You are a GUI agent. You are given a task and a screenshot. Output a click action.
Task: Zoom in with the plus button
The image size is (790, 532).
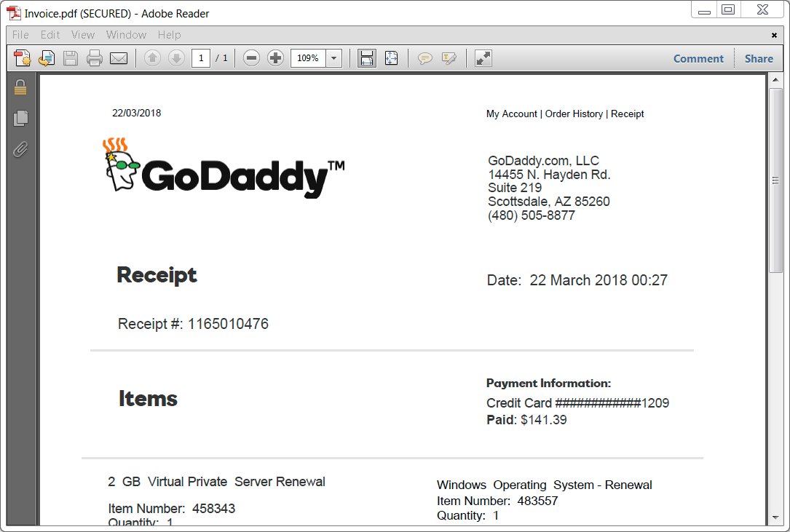[276, 58]
